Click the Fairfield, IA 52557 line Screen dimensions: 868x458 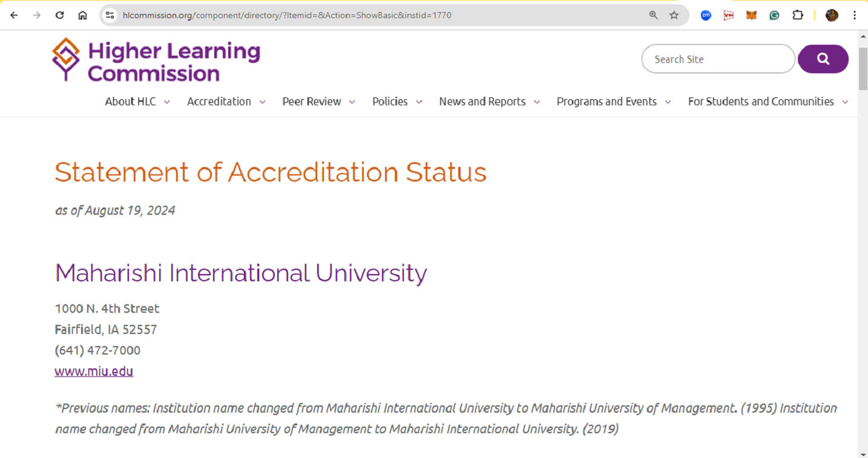click(x=106, y=330)
